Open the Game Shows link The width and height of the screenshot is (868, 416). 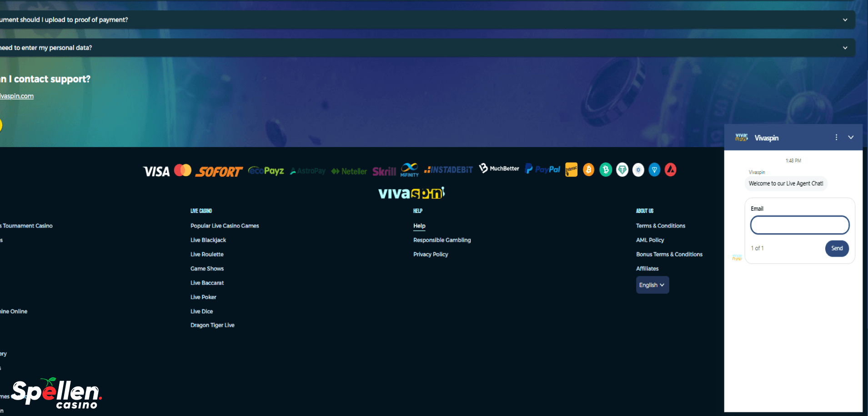pos(207,269)
